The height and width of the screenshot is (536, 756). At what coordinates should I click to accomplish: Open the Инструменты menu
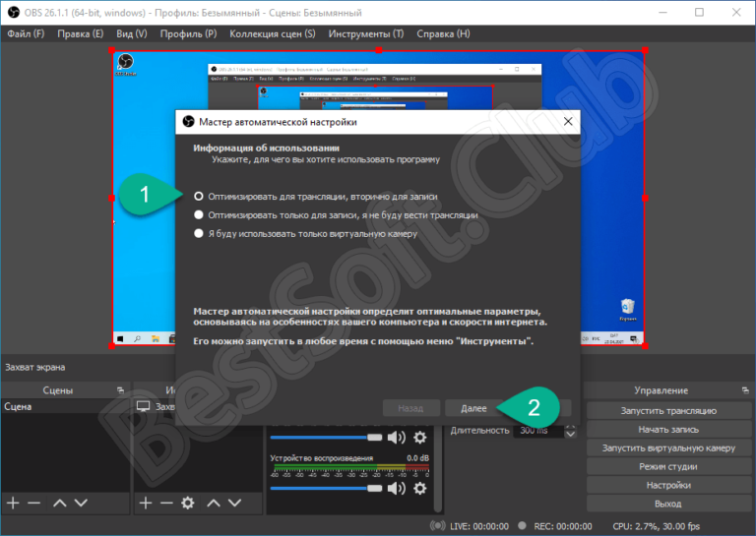coord(366,33)
